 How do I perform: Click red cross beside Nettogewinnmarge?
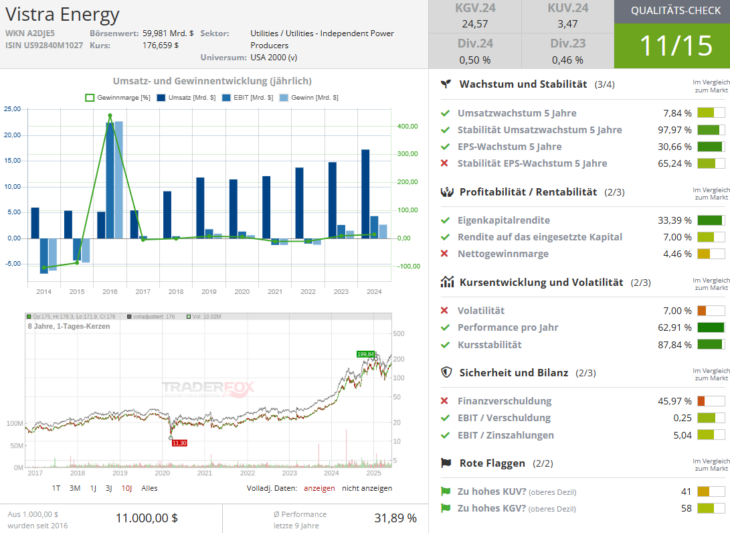point(444,254)
